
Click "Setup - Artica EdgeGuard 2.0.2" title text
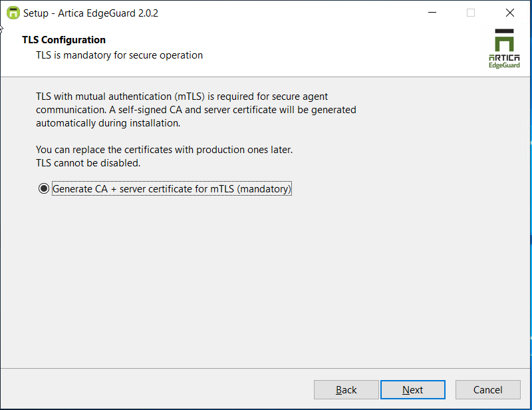pyautogui.click(x=90, y=13)
